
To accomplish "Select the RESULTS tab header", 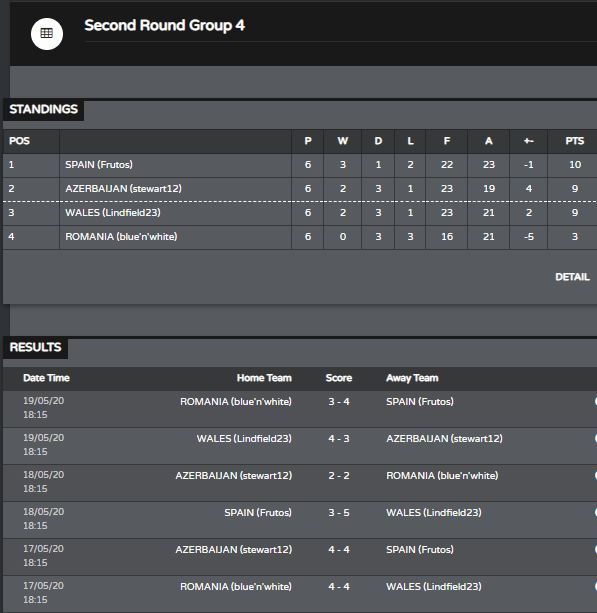I will (36, 347).
